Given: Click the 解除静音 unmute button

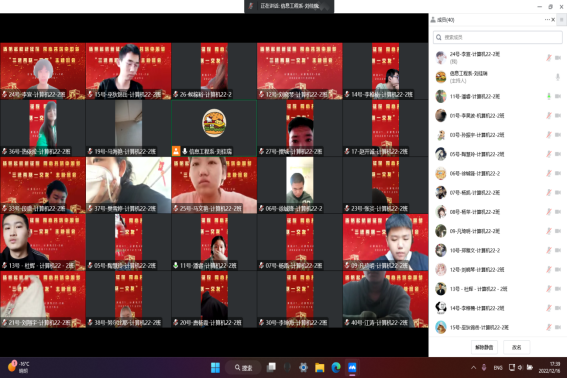Looking at the screenshot, I should [484, 347].
